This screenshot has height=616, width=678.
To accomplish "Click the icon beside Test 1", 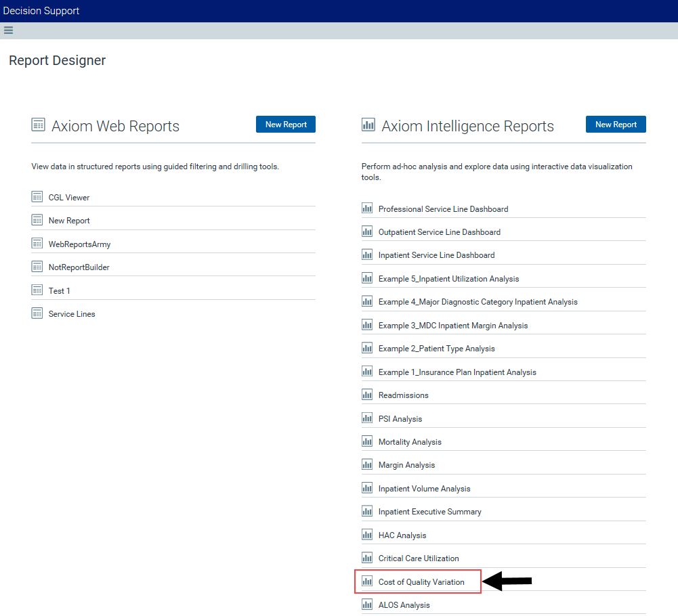I will [37, 290].
